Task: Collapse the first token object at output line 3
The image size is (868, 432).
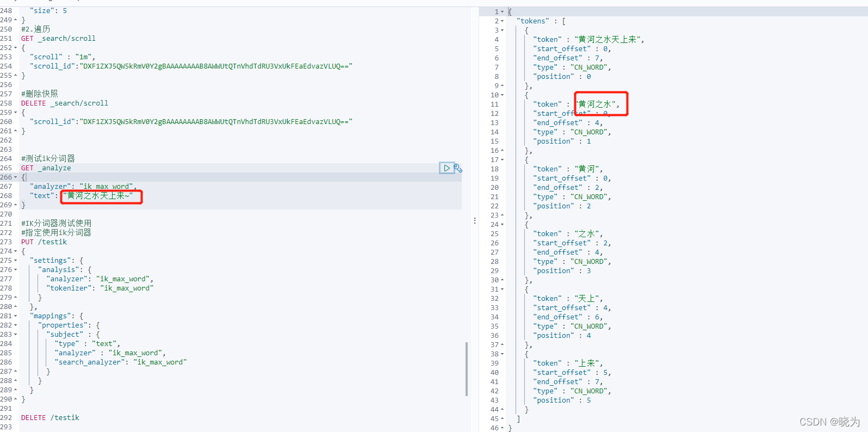Action: pyautogui.click(x=503, y=30)
